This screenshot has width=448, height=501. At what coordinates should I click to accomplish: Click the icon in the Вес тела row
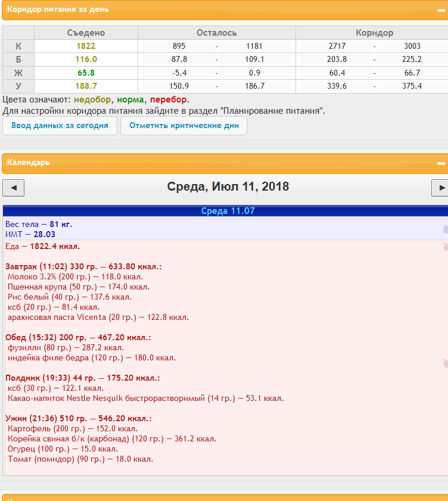tap(444, 229)
